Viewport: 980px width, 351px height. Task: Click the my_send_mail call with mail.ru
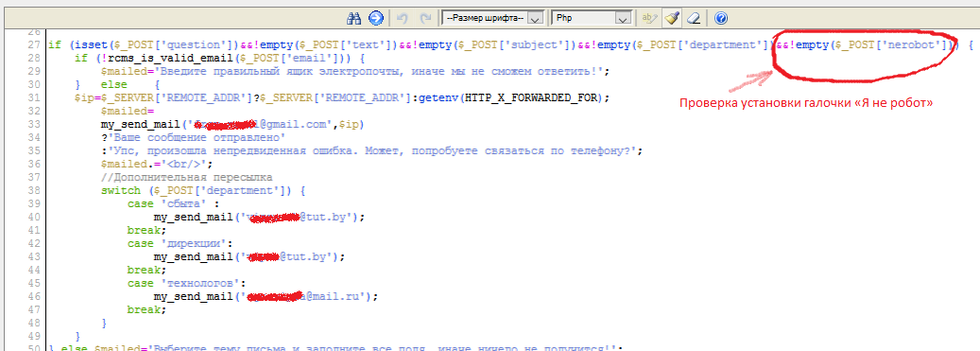(266, 295)
